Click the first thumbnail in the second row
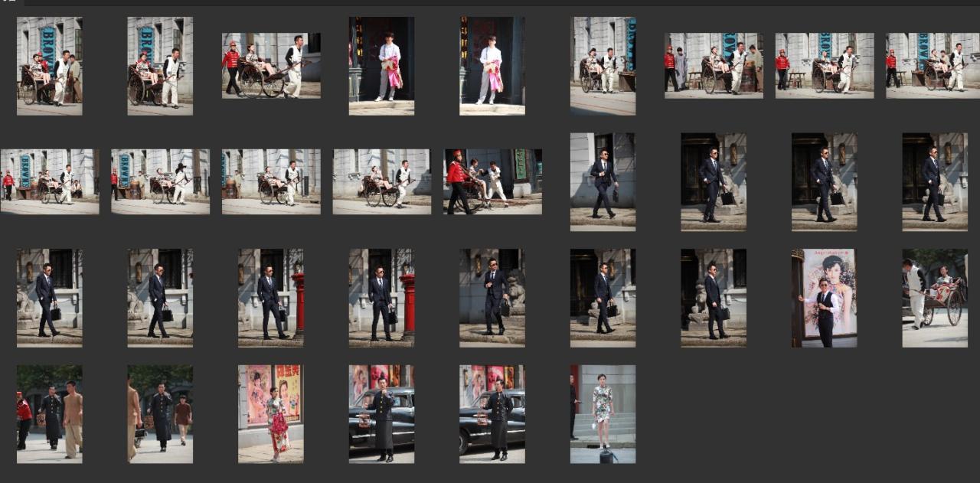This screenshot has height=483, width=980. coord(49,181)
